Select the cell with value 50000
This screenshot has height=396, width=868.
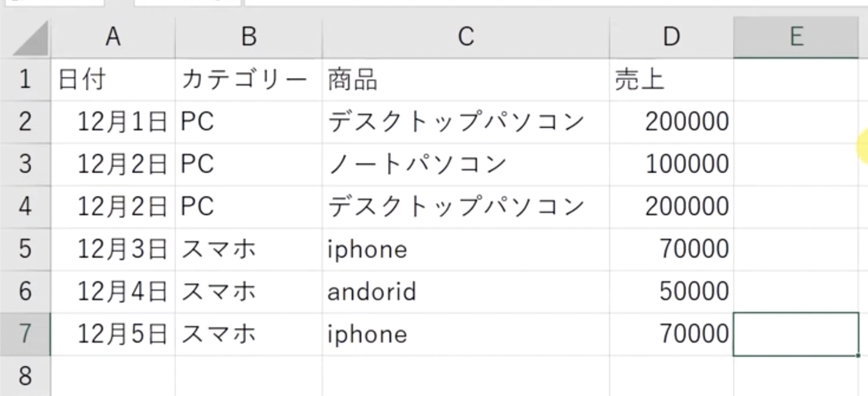tap(671, 291)
